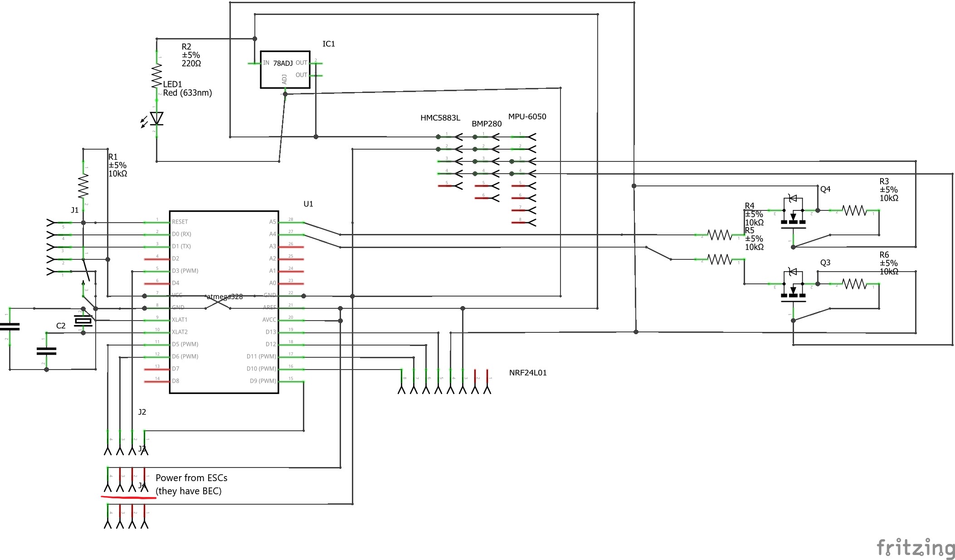Select the MPU-6050 header label
Screen dimensions: 955x560
pos(527,117)
